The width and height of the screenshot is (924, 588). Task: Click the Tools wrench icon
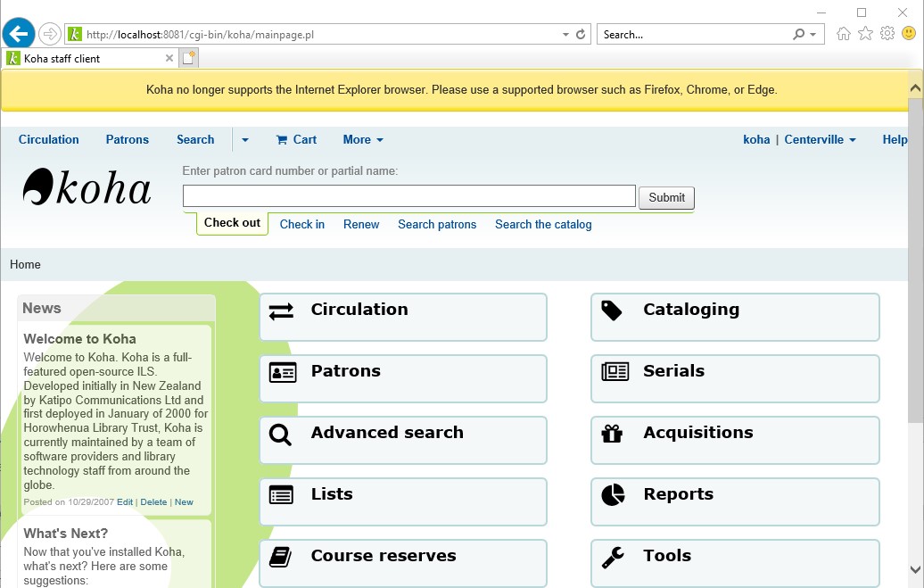coord(613,558)
